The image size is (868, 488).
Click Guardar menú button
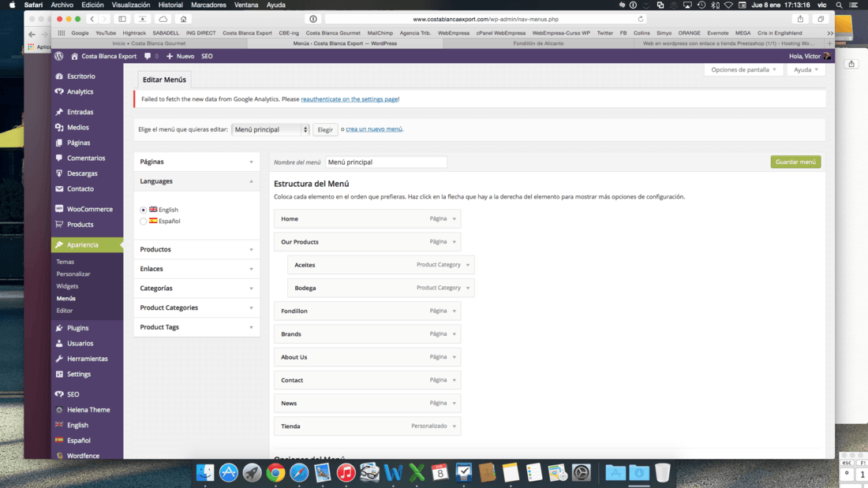(x=795, y=162)
